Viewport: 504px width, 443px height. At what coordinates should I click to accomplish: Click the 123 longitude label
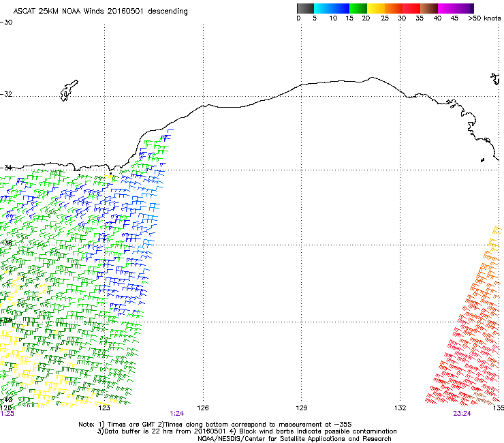pyautogui.click(x=104, y=408)
